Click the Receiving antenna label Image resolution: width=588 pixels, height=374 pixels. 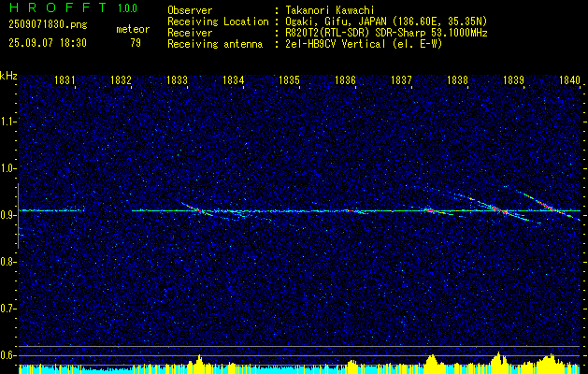pos(215,44)
